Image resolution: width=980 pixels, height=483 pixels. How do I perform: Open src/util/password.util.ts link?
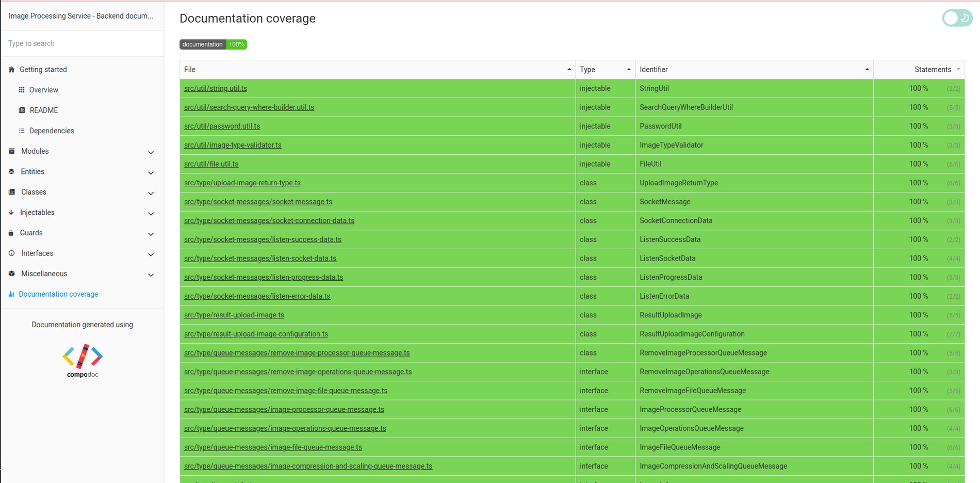pyautogui.click(x=222, y=126)
